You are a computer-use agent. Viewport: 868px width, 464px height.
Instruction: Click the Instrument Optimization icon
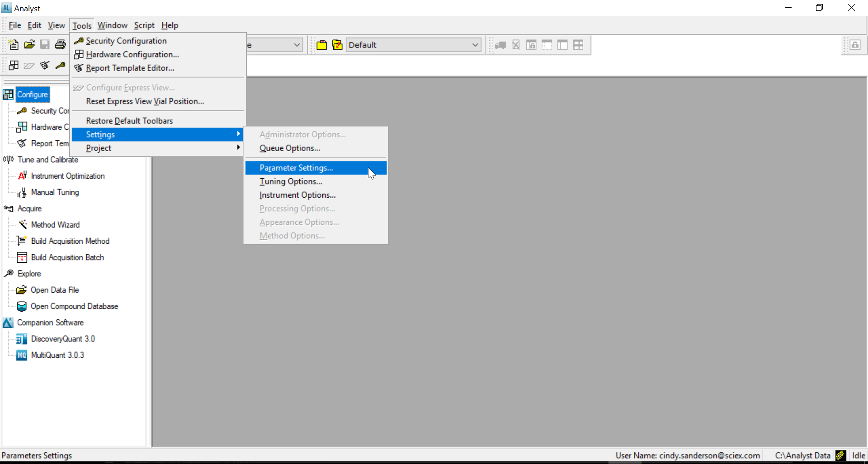click(x=22, y=176)
